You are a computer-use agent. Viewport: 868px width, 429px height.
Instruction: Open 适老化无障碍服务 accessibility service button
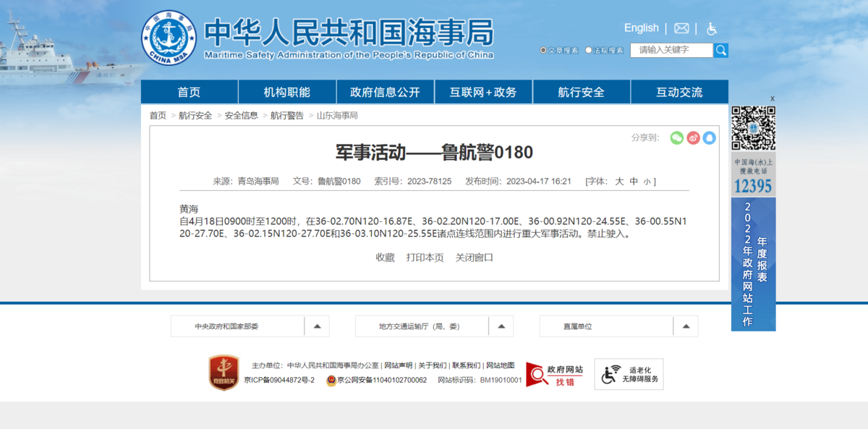(629, 374)
